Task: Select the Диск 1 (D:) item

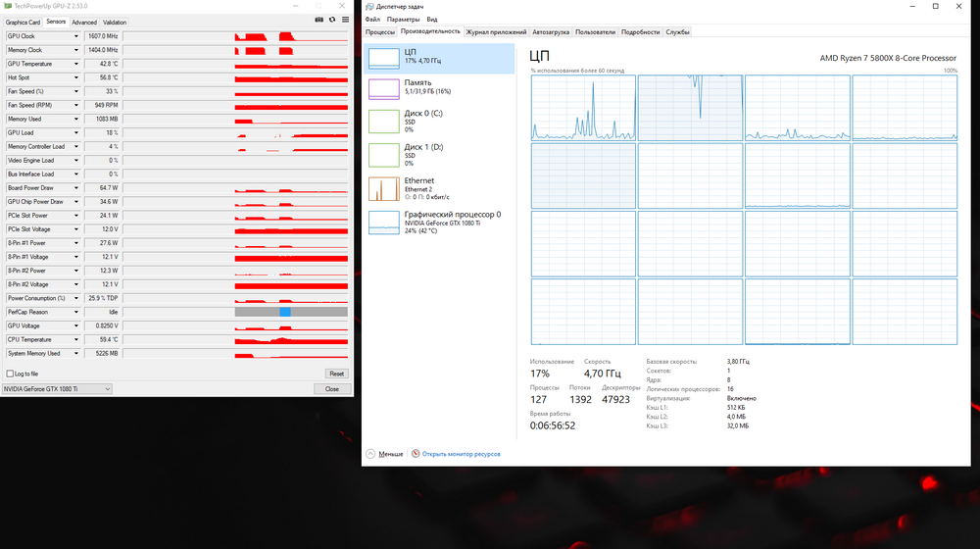Action: (x=439, y=155)
